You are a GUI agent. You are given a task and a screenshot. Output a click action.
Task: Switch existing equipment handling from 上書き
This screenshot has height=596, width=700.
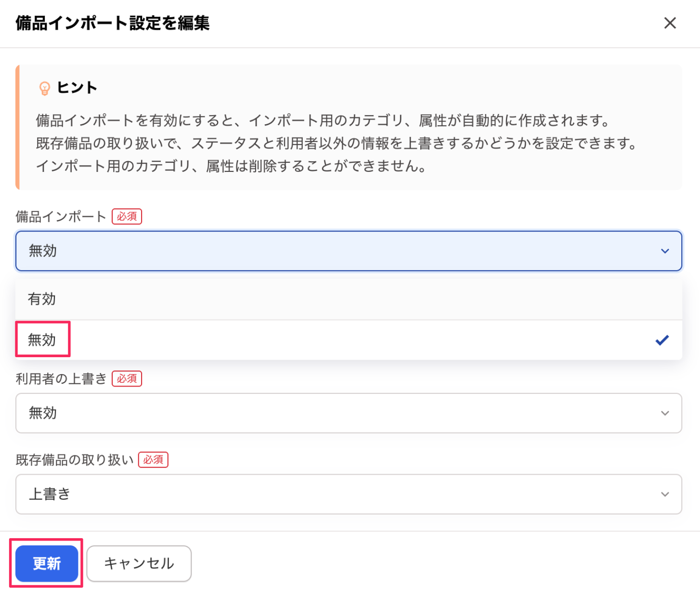tap(349, 494)
